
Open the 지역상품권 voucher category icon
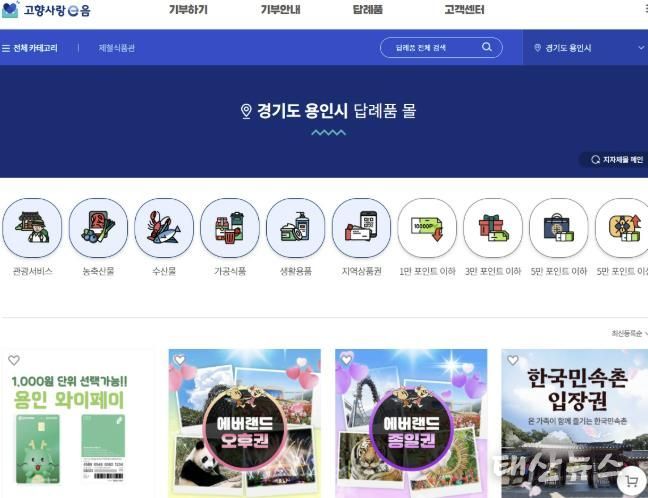pos(361,228)
